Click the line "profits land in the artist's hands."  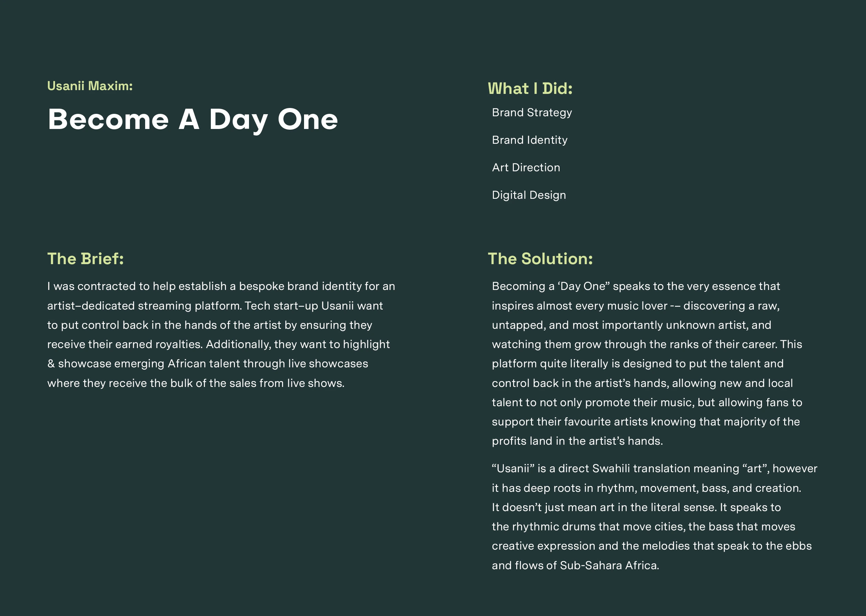[x=577, y=441]
